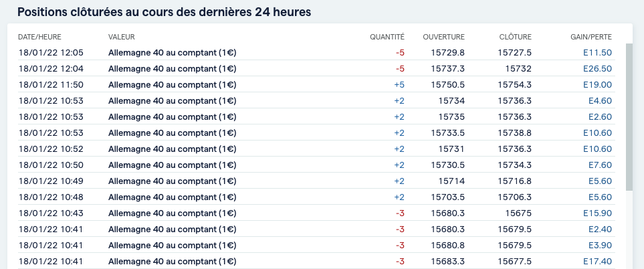Click gain value E17.40
This screenshot has height=269, width=644.
coord(597,261)
